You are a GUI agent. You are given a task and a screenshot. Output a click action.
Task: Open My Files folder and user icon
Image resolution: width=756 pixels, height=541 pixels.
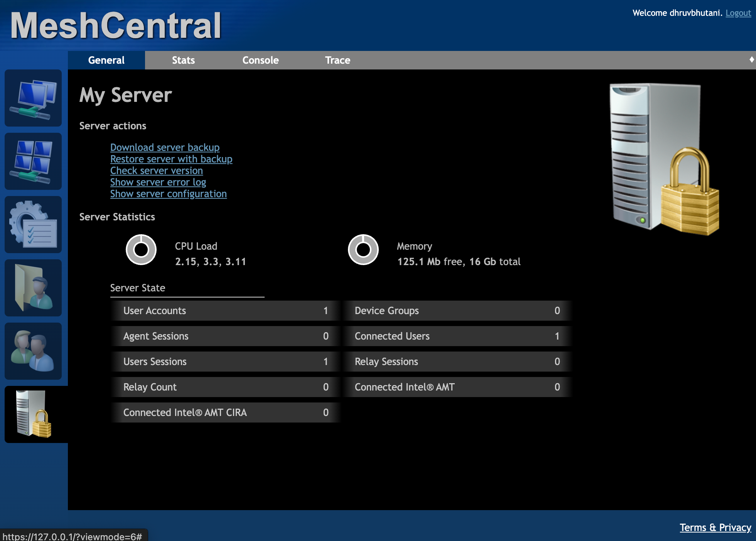click(x=33, y=288)
